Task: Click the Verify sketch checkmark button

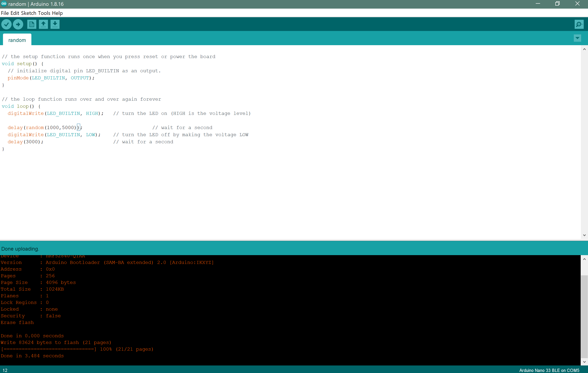Action: (x=6, y=24)
